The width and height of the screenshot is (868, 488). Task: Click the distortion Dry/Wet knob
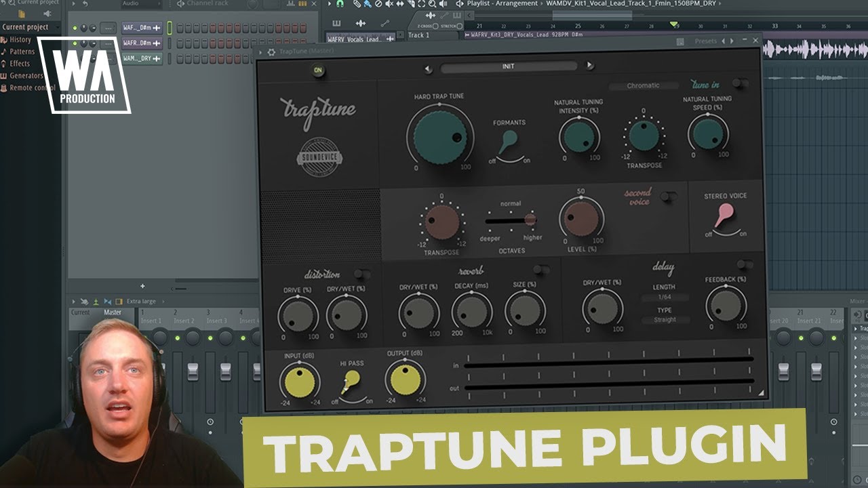[x=347, y=314]
